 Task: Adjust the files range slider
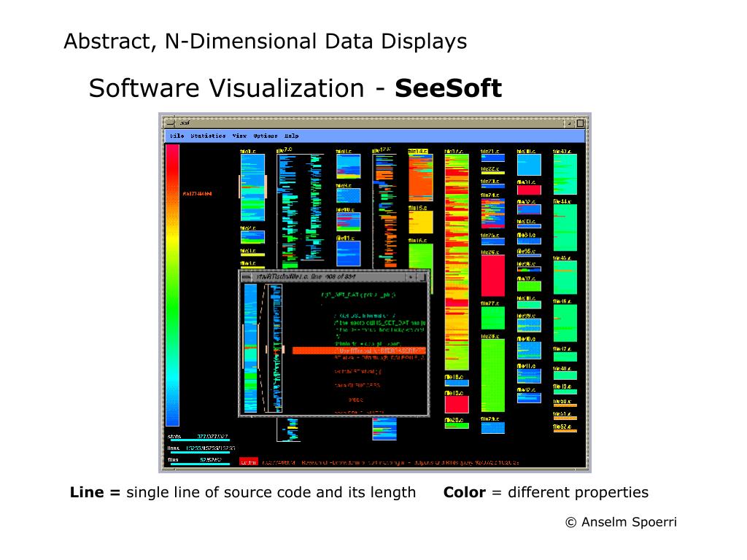(200, 463)
